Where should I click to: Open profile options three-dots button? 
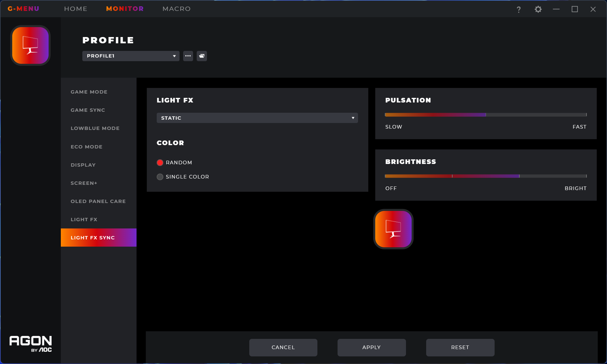click(188, 56)
